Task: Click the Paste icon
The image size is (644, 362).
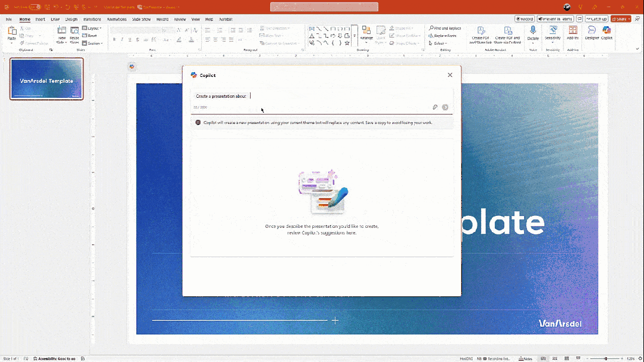Action: coord(11,32)
